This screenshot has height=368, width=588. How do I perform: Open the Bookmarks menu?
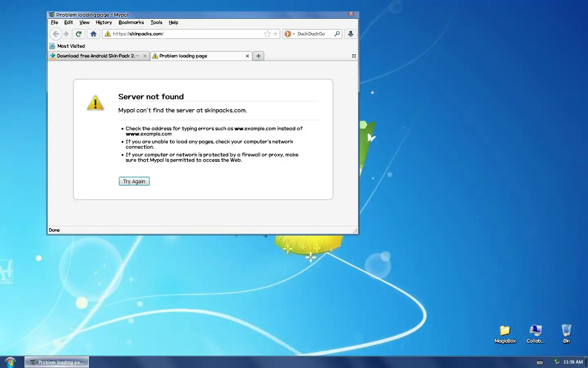(131, 22)
